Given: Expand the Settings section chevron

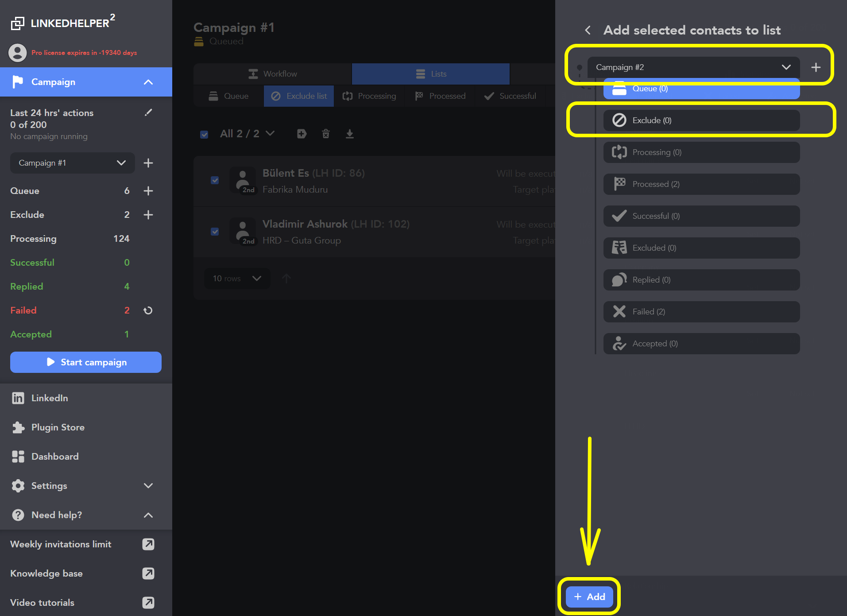Looking at the screenshot, I should click(x=148, y=486).
